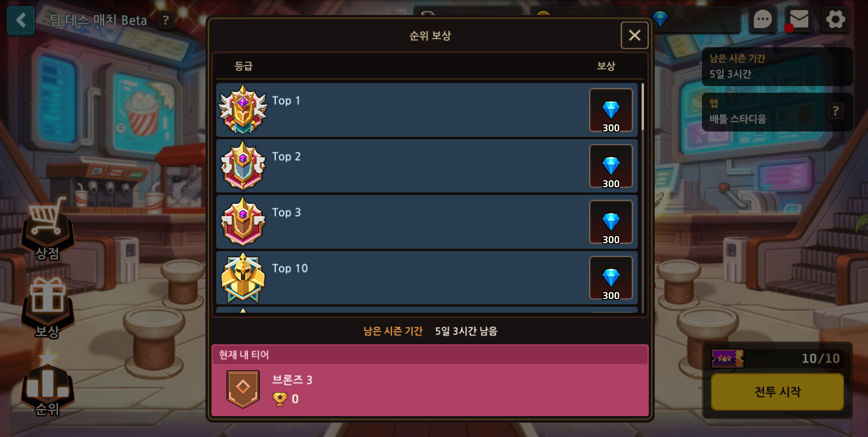Click the battle ticket 10/10 icon
The height and width of the screenshot is (437, 868).
[728, 359]
